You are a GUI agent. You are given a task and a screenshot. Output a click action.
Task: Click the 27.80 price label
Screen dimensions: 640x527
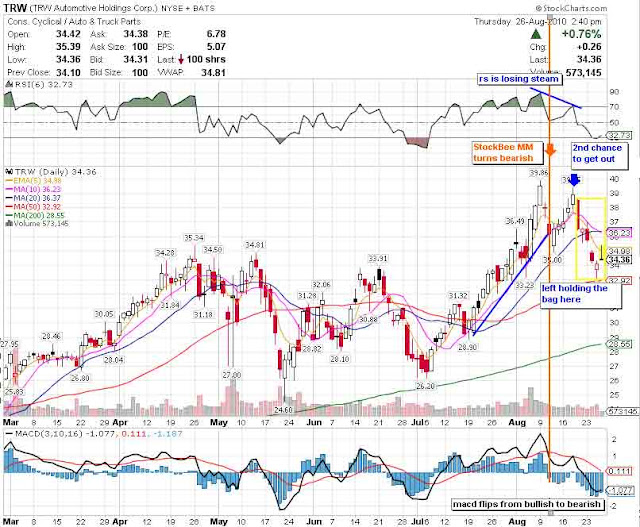point(231,375)
